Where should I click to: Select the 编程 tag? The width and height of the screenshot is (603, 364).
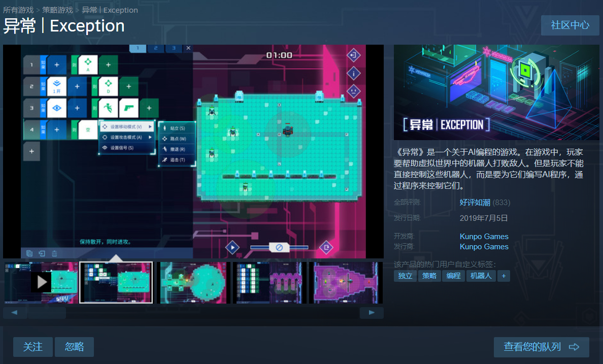453,276
